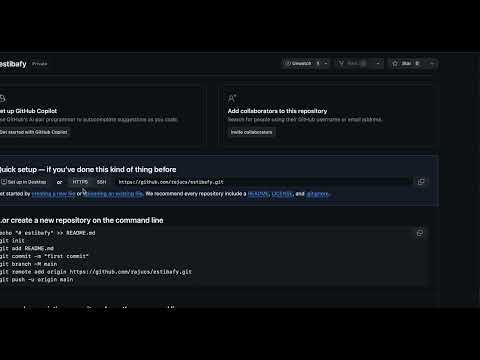Click the 'git remote add origin' line
Viewport: 480px width, 360px height.
96,272
